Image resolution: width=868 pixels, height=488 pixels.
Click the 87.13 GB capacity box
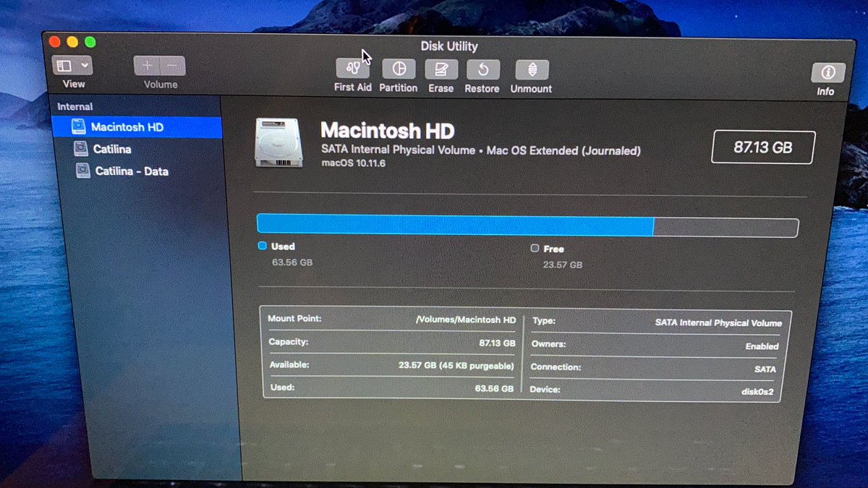763,147
